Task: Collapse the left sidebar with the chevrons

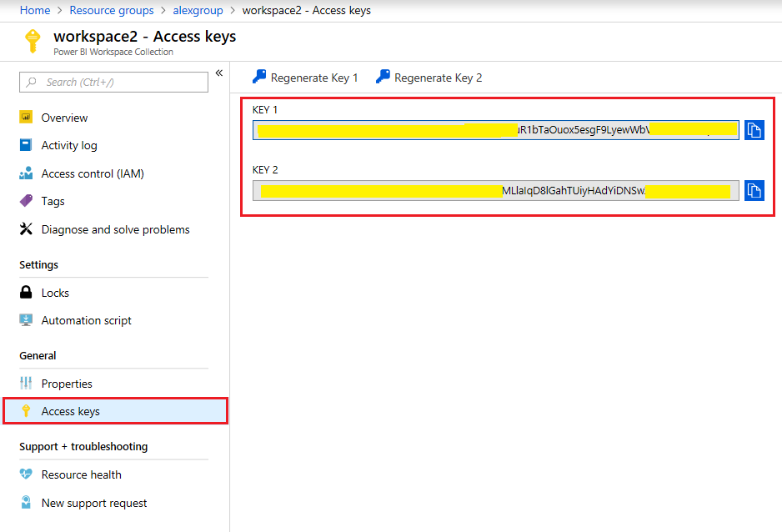Action: point(218,73)
